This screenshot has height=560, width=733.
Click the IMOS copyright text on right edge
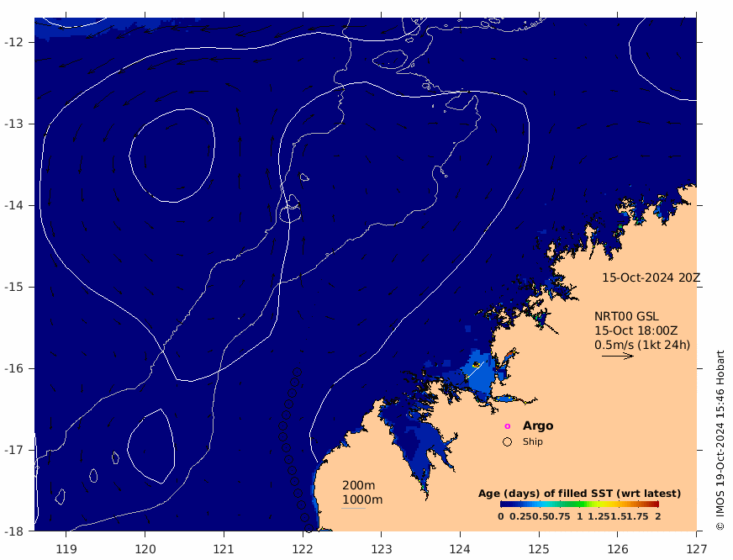click(720, 441)
